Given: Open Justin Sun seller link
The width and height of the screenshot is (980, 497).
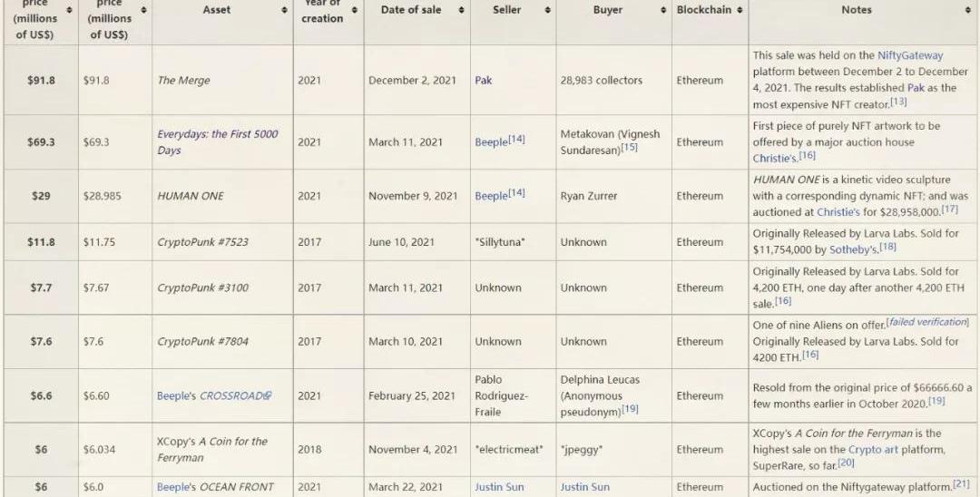Looking at the screenshot, I should coord(499,487).
